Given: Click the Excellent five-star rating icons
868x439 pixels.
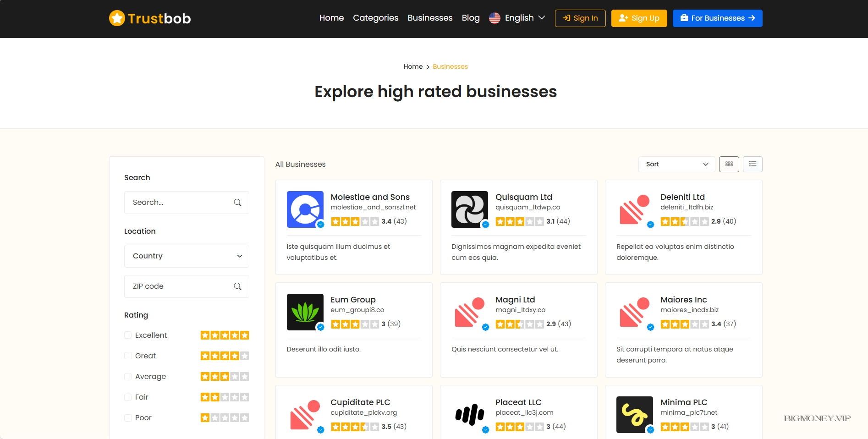Looking at the screenshot, I should point(225,335).
